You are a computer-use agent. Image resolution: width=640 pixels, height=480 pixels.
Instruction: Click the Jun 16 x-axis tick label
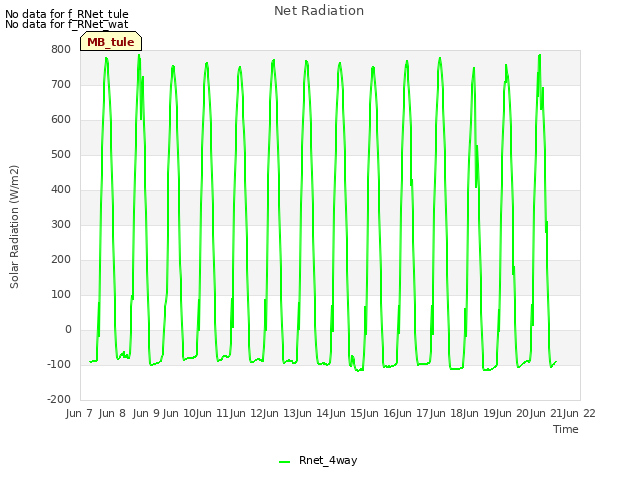pyautogui.click(x=379, y=413)
